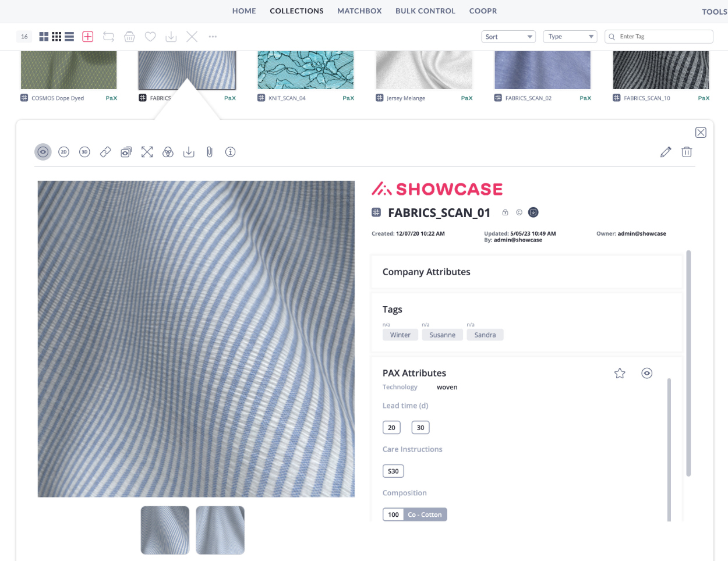Toggle the highlighted eye preview mode
728x561 pixels.
click(x=43, y=152)
